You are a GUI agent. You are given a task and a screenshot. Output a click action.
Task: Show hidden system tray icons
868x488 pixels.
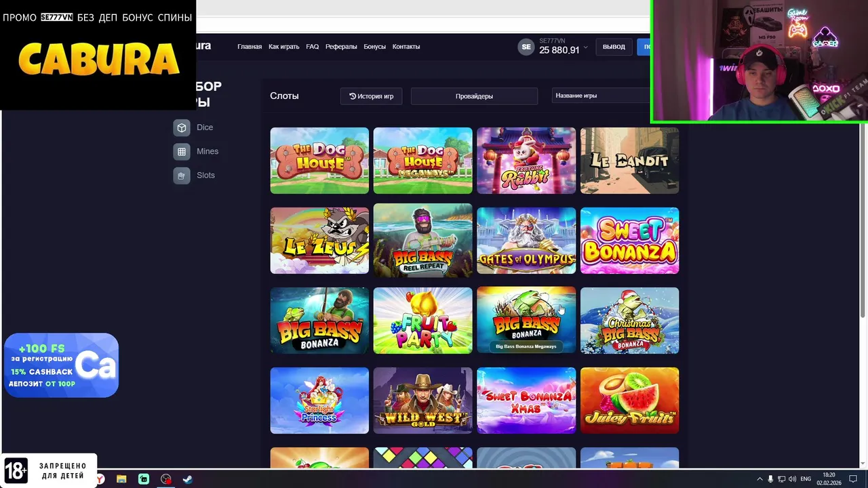[x=759, y=479]
